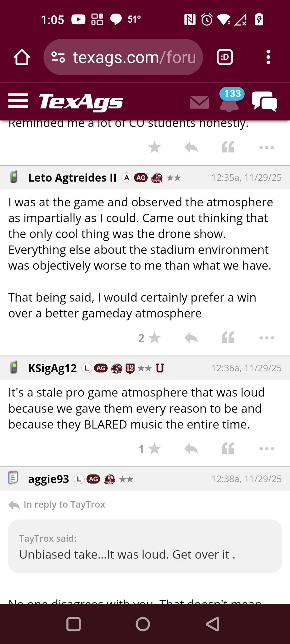The image size is (290, 644).
Task: Open more options on Leto Agtreides II's post
Action: (267, 338)
